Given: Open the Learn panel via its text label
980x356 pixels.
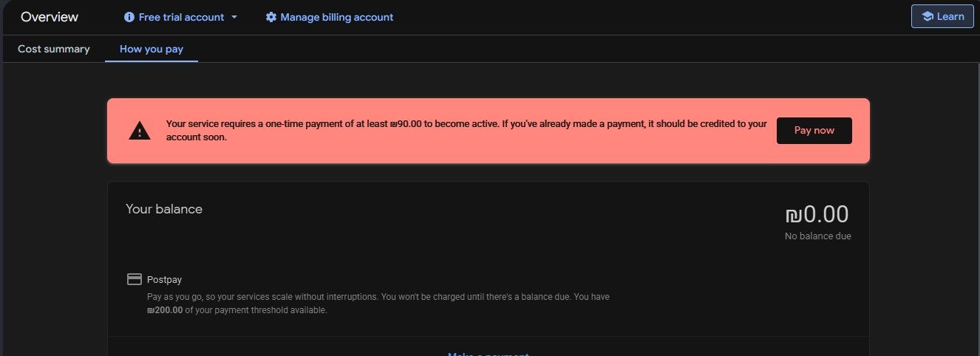Looking at the screenshot, I should pyautogui.click(x=950, y=16).
